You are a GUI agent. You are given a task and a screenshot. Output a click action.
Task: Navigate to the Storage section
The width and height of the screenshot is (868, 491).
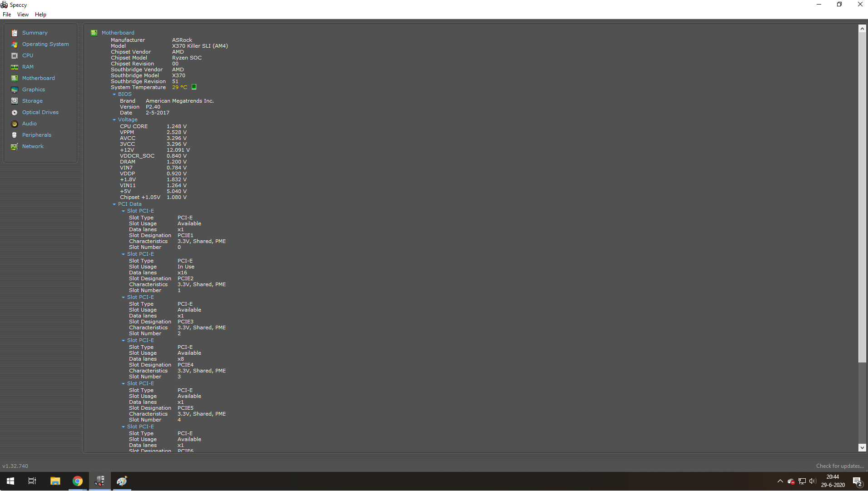[32, 101]
